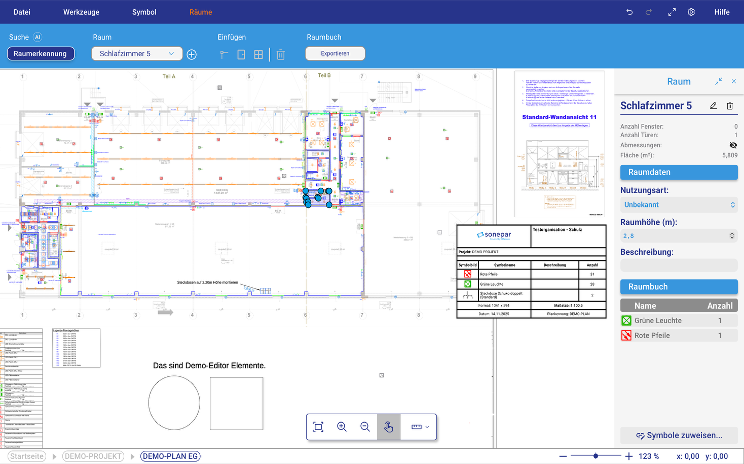Select the insert window grid icon

point(258,54)
